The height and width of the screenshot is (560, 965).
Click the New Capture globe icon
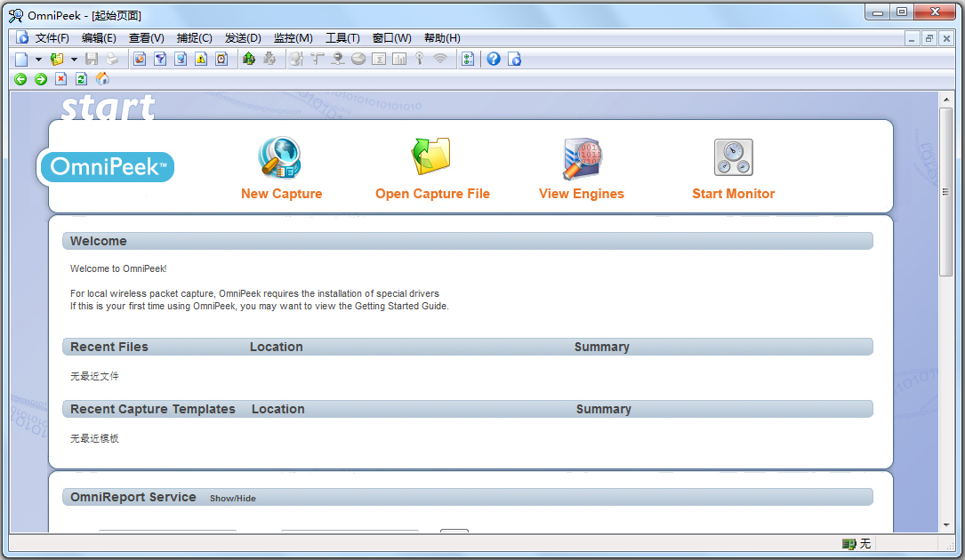[280, 158]
